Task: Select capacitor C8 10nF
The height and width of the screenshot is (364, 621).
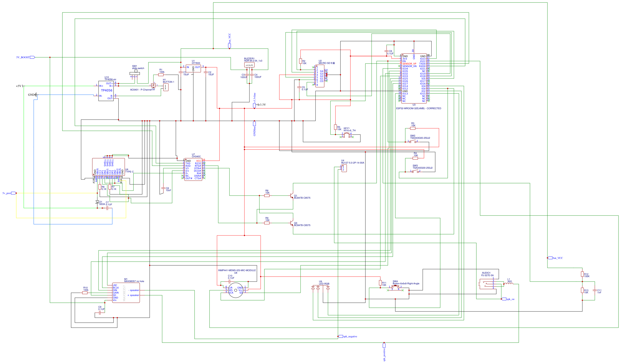Action: pyautogui.click(x=163, y=188)
